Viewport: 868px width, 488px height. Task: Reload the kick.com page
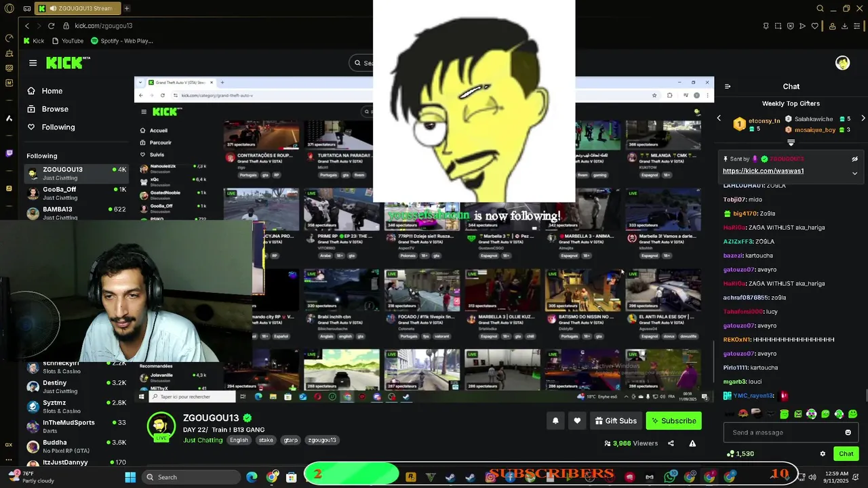(x=51, y=26)
